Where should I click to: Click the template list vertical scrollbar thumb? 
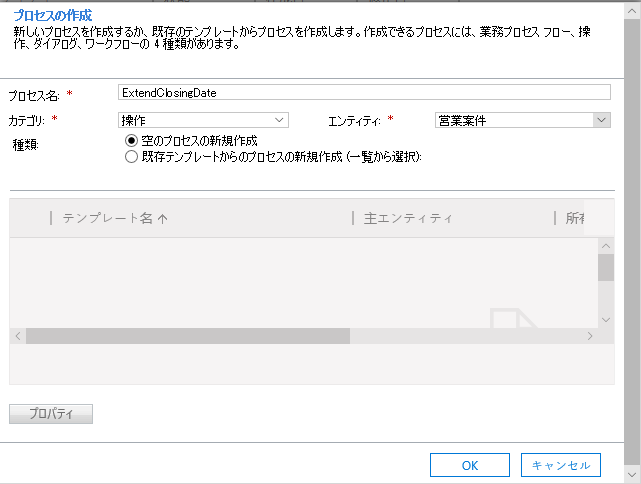click(x=606, y=267)
